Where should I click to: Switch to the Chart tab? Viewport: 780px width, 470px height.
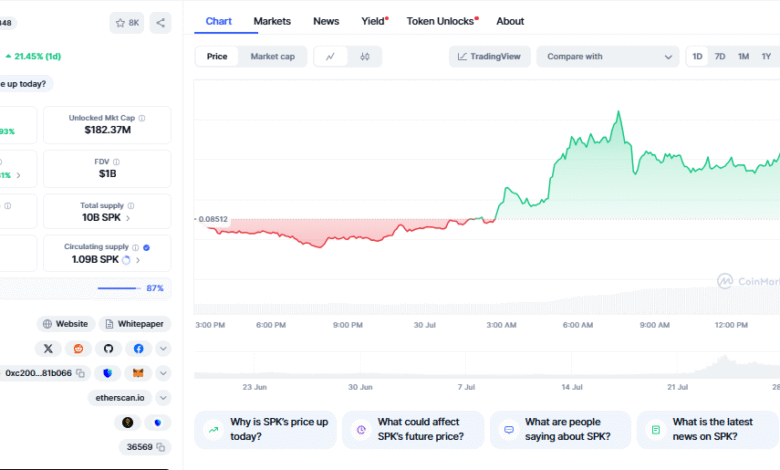click(219, 21)
